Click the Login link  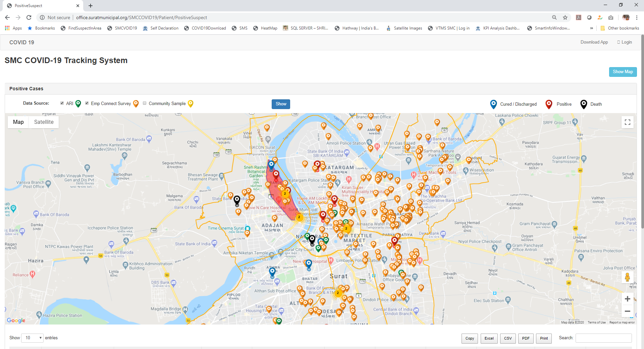pyautogui.click(x=625, y=42)
